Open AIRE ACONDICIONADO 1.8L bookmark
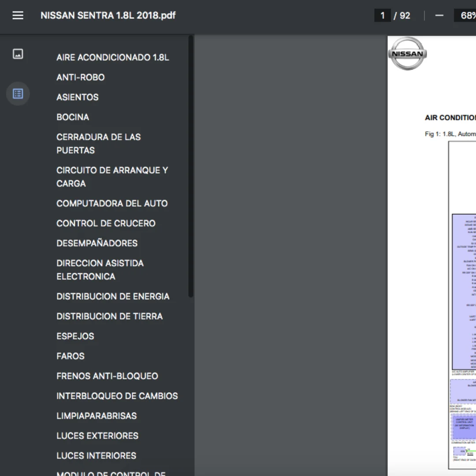The width and height of the screenshot is (476, 476). (x=113, y=57)
